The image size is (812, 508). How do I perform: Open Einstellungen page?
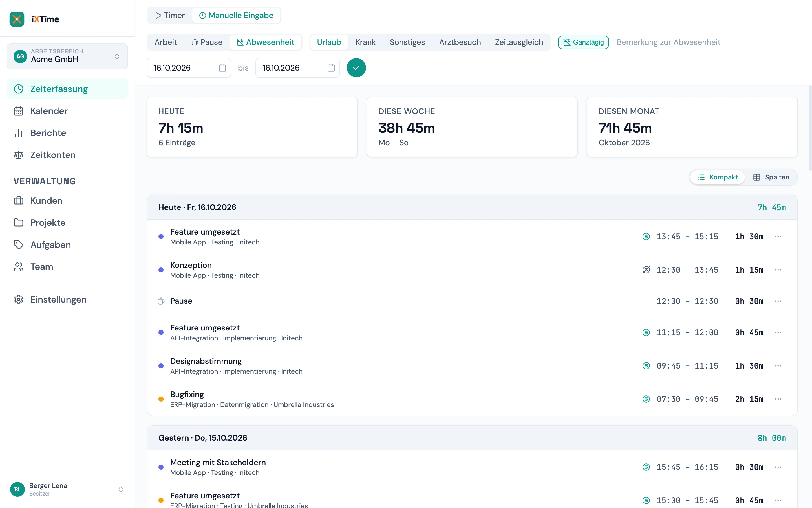click(67, 299)
